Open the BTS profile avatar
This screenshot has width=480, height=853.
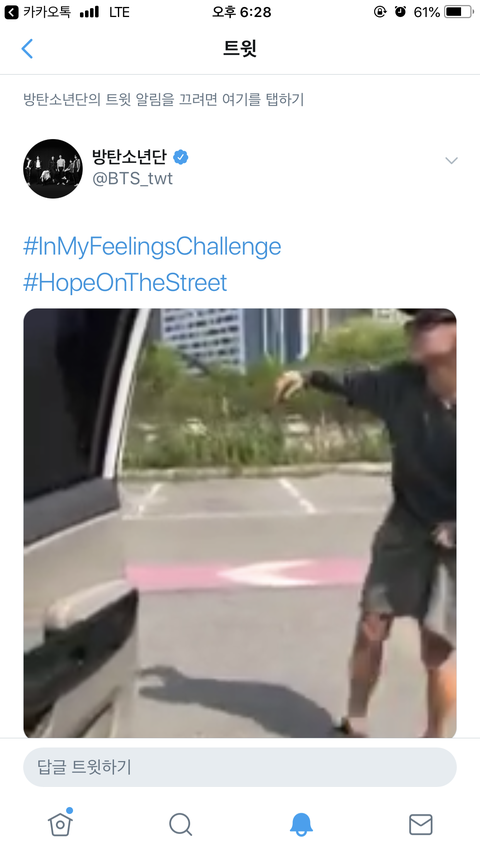point(53,169)
